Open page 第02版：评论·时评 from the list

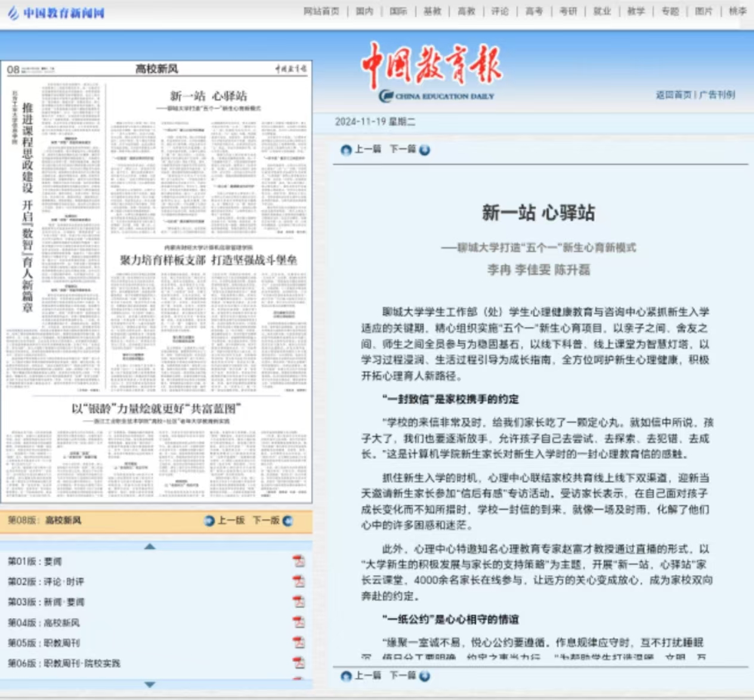coord(46,582)
